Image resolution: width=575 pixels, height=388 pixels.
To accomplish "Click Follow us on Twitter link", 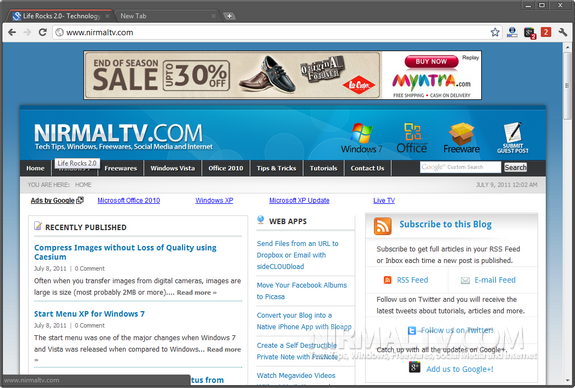I will point(457,330).
